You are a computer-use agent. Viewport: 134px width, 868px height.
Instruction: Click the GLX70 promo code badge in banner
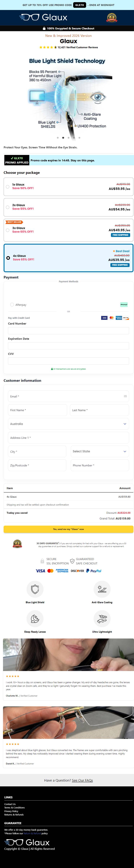[80, 5]
